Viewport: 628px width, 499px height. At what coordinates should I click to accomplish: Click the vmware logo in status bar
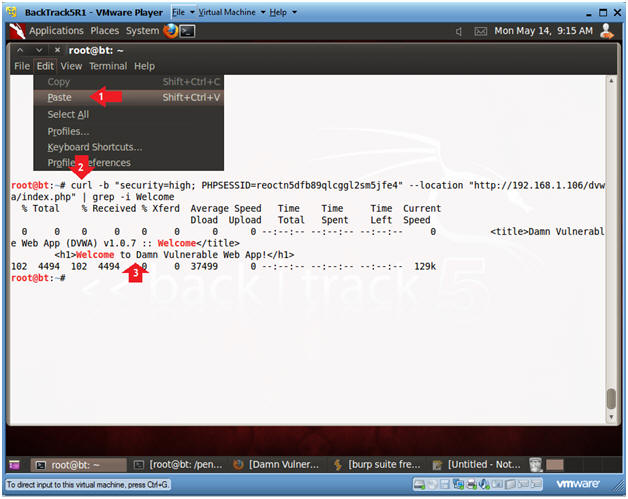coord(577,484)
